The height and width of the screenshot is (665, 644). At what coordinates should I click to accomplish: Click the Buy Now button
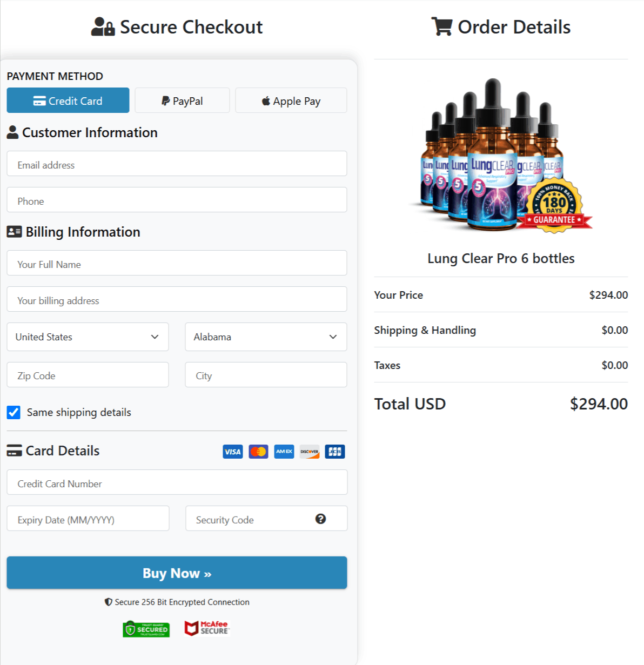(177, 573)
